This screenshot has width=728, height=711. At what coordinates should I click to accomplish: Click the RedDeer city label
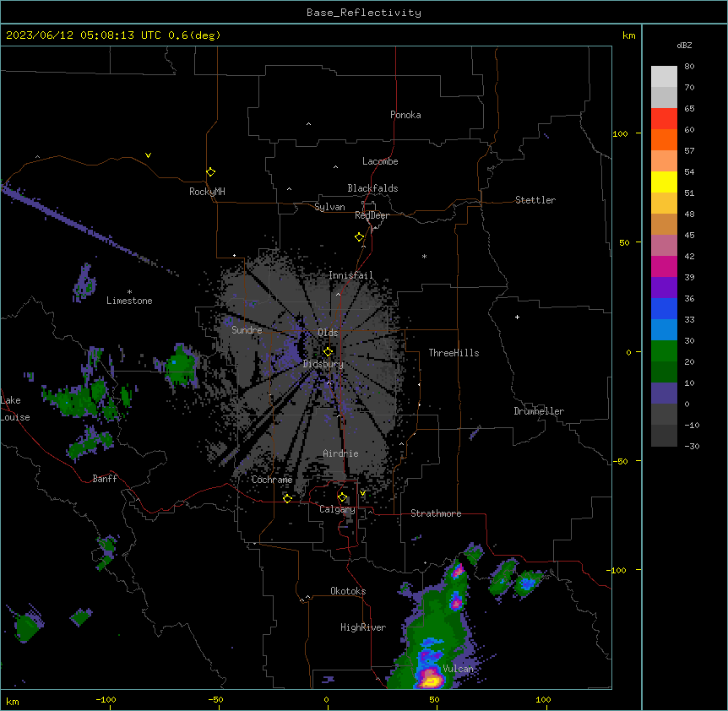click(x=372, y=215)
